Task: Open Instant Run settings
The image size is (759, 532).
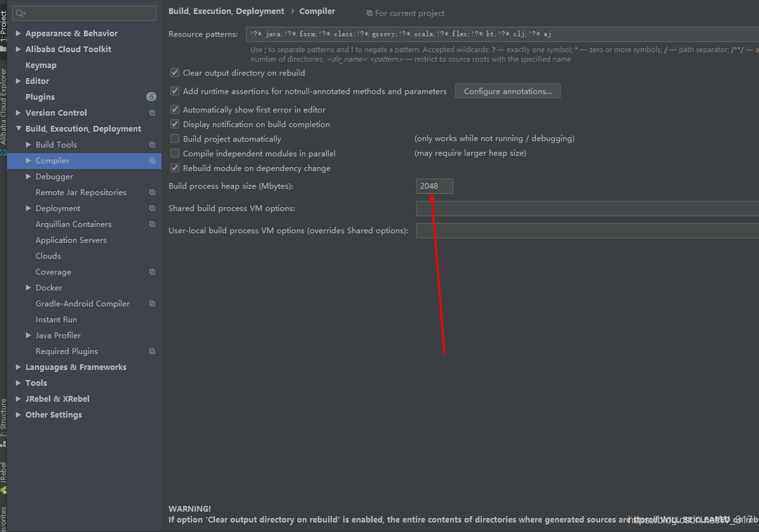Action: (56, 320)
